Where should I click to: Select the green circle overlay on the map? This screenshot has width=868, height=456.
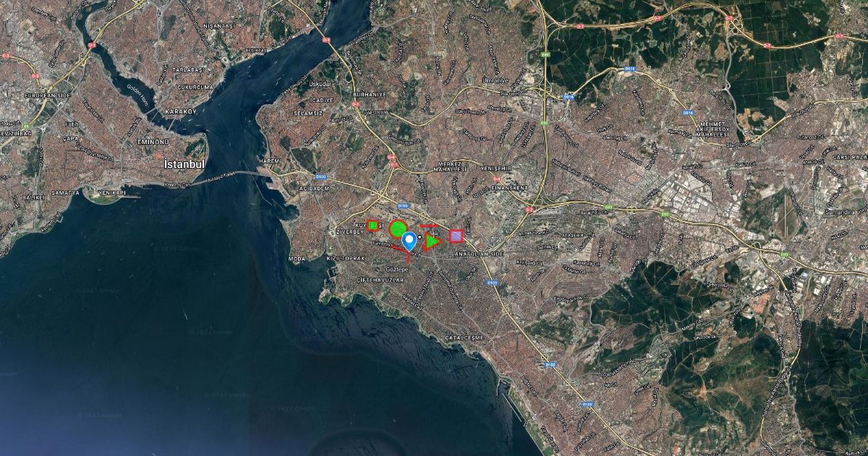(x=396, y=230)
